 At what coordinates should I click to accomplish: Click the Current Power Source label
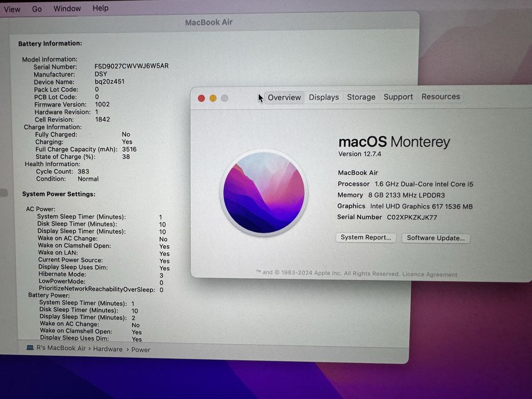(x=70, y=260)
